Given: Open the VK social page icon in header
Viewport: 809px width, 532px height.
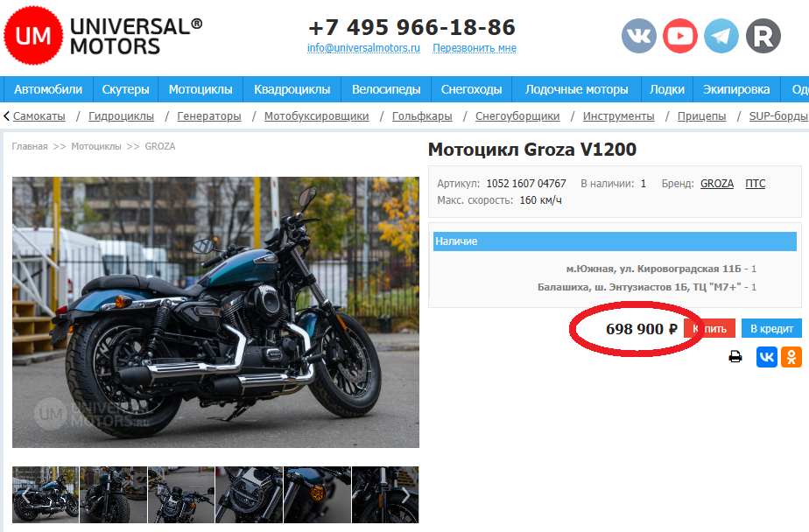Looking at the screenshot, I should pos(639,36).
